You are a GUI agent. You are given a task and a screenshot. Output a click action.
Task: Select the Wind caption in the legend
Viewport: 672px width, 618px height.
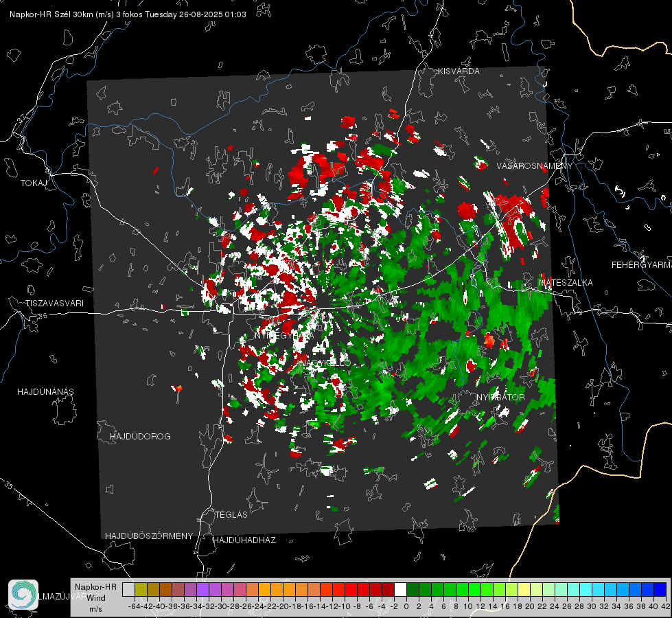point(96,598)
